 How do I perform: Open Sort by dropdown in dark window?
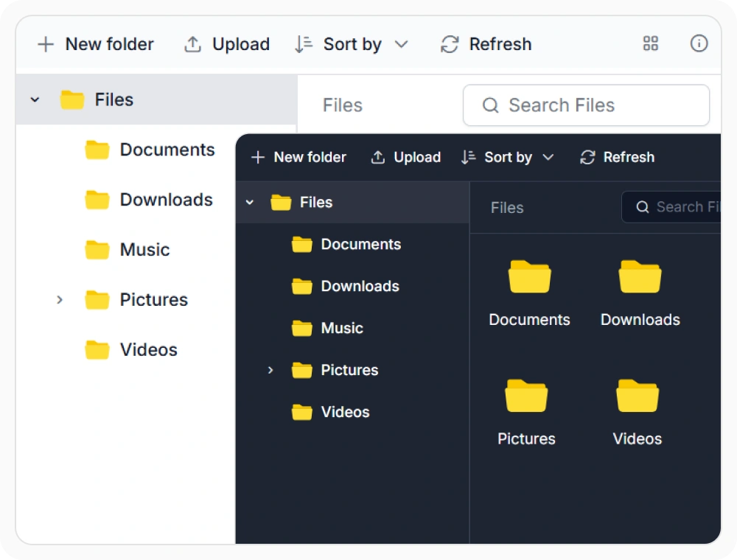(x=508, y=157)
